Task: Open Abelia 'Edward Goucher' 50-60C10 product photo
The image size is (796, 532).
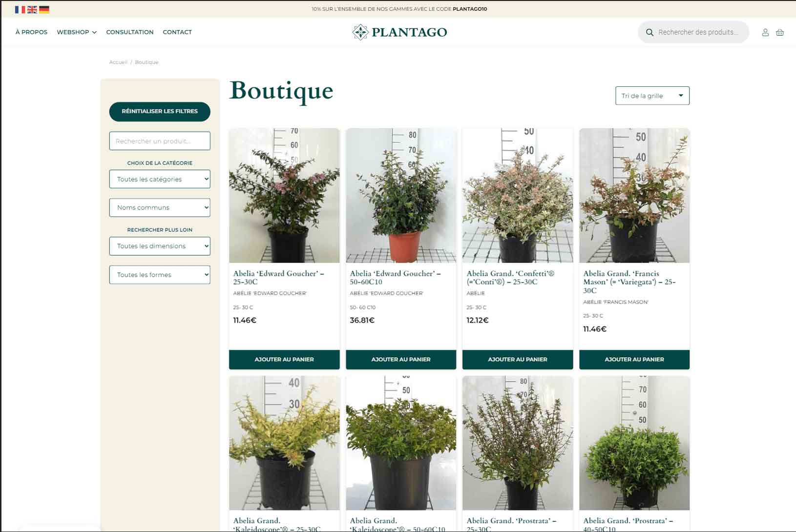Action: [x=401, y=195]
